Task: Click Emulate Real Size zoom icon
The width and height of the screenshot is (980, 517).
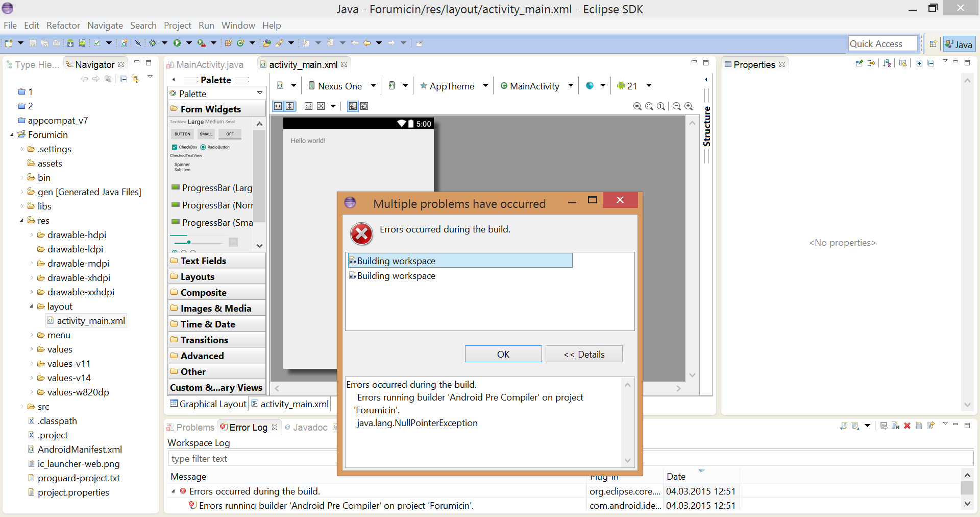Action: (x=638, y=106)
